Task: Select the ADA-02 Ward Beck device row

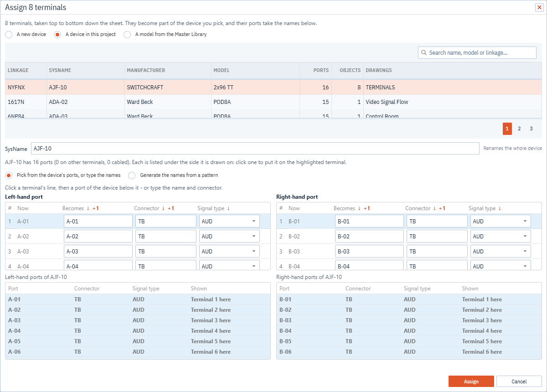Action: point(273,102)
